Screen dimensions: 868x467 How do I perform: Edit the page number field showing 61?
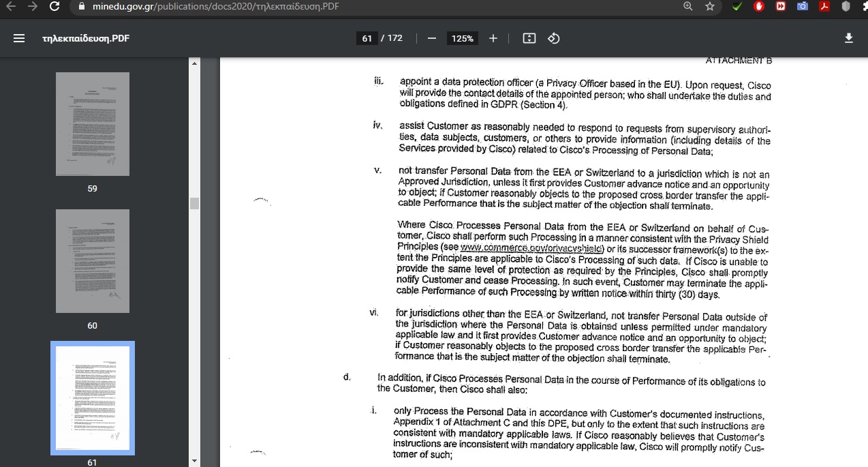(367, 38)
